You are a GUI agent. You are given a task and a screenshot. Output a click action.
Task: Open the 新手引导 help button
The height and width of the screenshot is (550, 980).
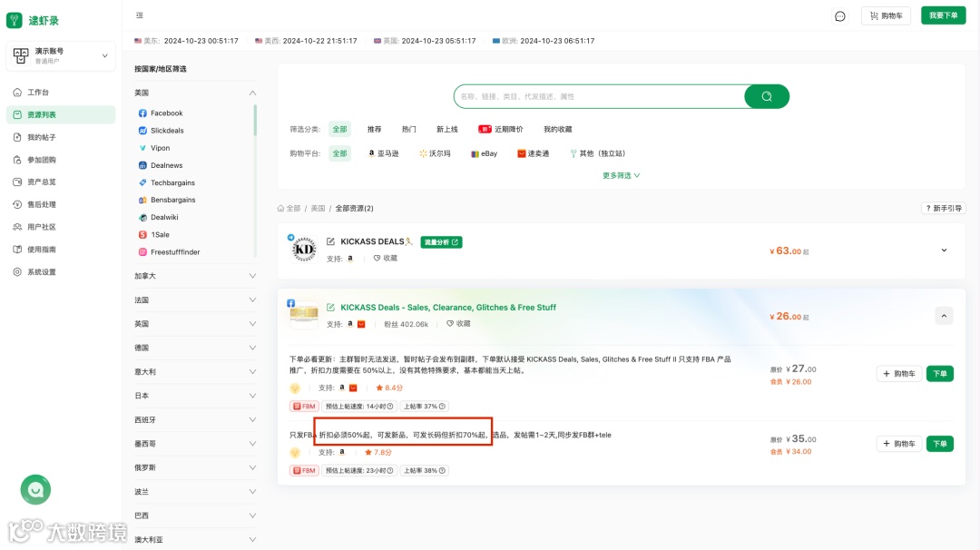[x=944, y=208]
